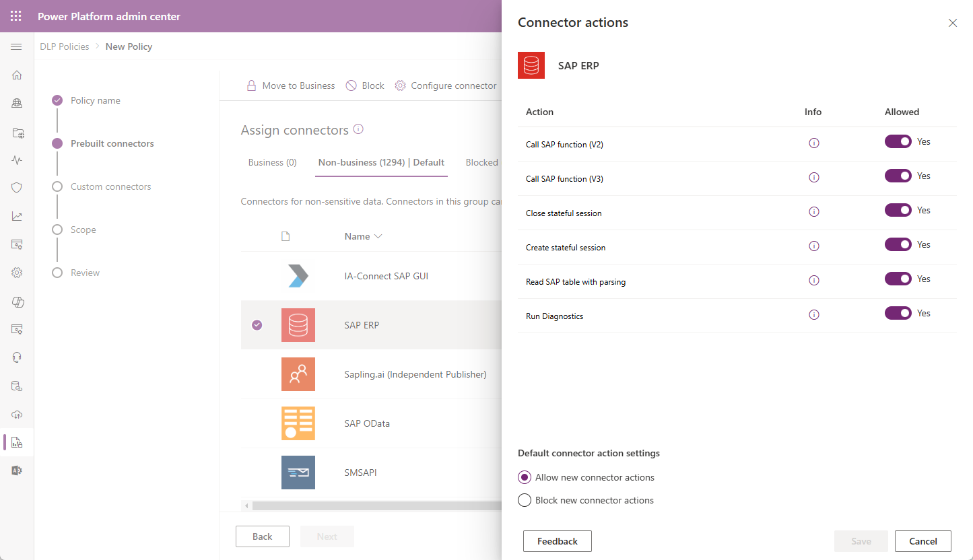Go to the Custom connectors step
The height and width of the screenshot is (560, 973).
111,186
